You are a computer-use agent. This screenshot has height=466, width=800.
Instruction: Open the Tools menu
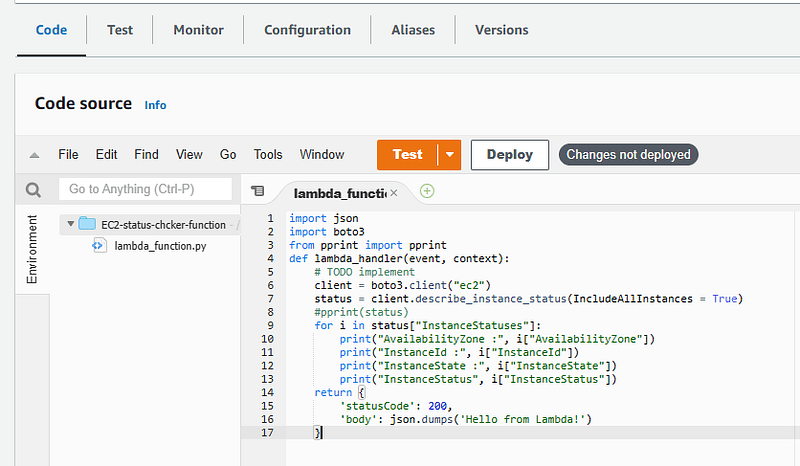tap(268, 155)
